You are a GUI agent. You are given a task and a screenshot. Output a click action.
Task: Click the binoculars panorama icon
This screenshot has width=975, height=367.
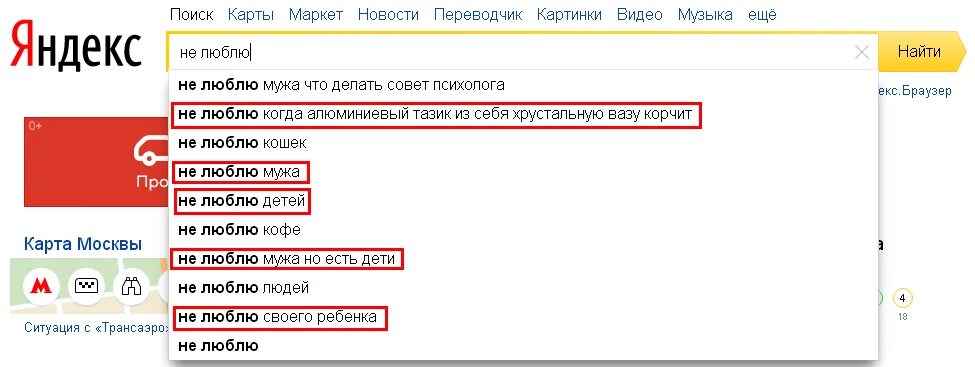[x=132, y=286]
